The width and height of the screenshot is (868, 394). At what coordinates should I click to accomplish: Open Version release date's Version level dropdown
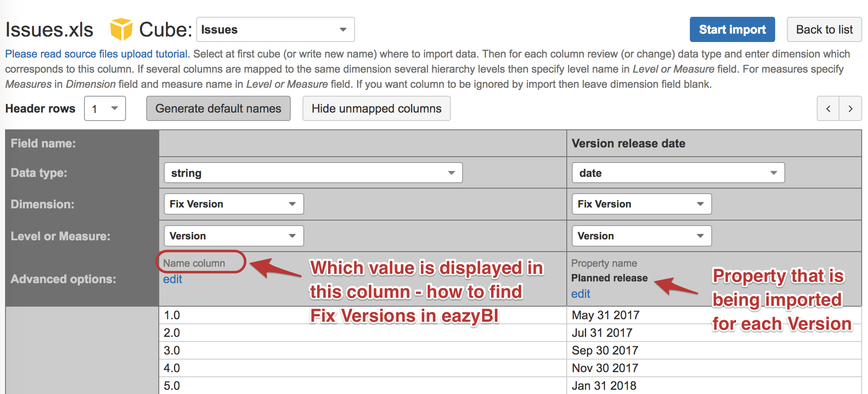click(641, 236)
